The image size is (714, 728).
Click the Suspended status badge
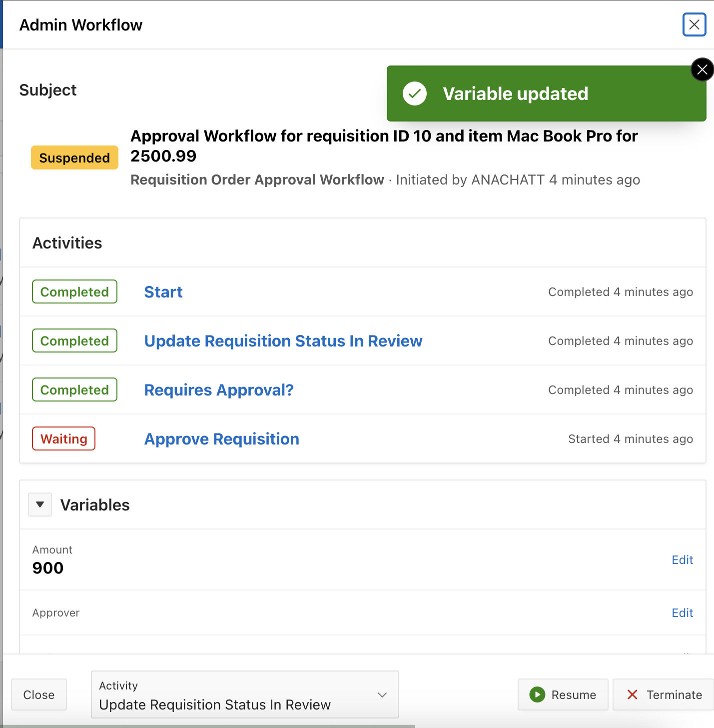(x=74, y=158)
